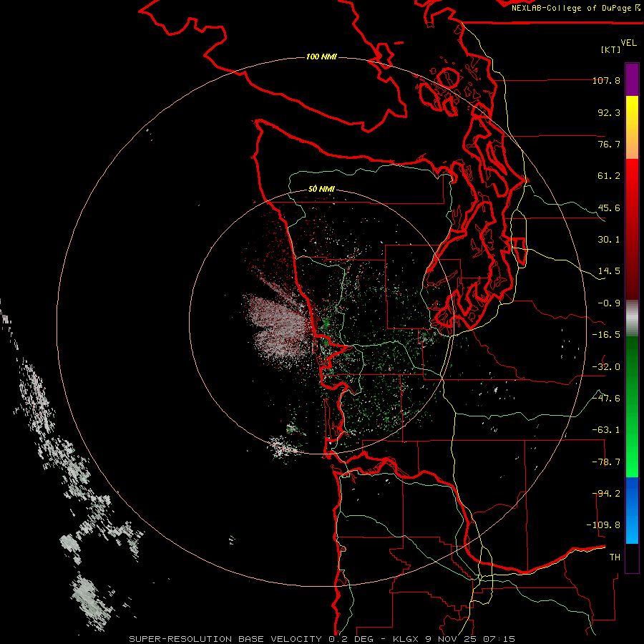Click the gray near-zero color bar segment
644x644 pixels.
pos(632,318)
